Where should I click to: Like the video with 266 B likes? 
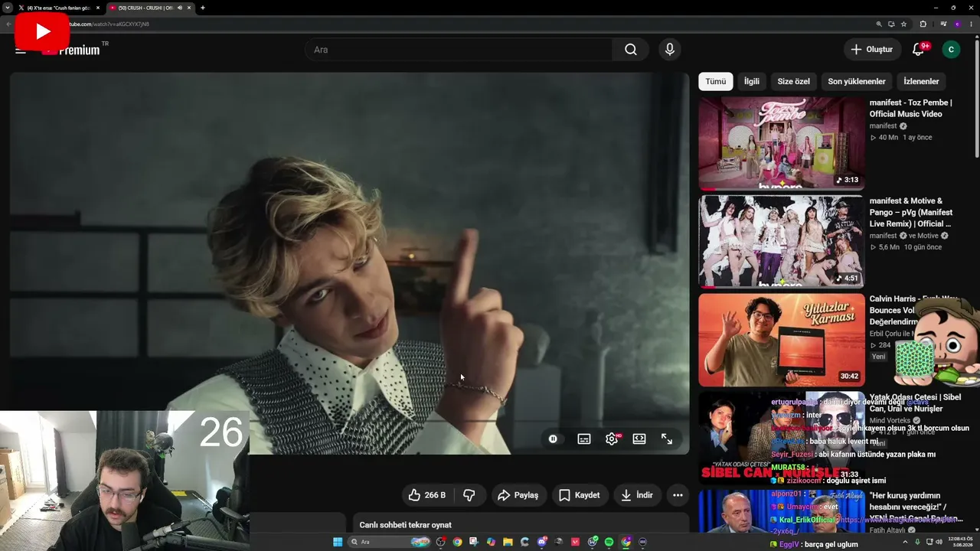point(427,495)
